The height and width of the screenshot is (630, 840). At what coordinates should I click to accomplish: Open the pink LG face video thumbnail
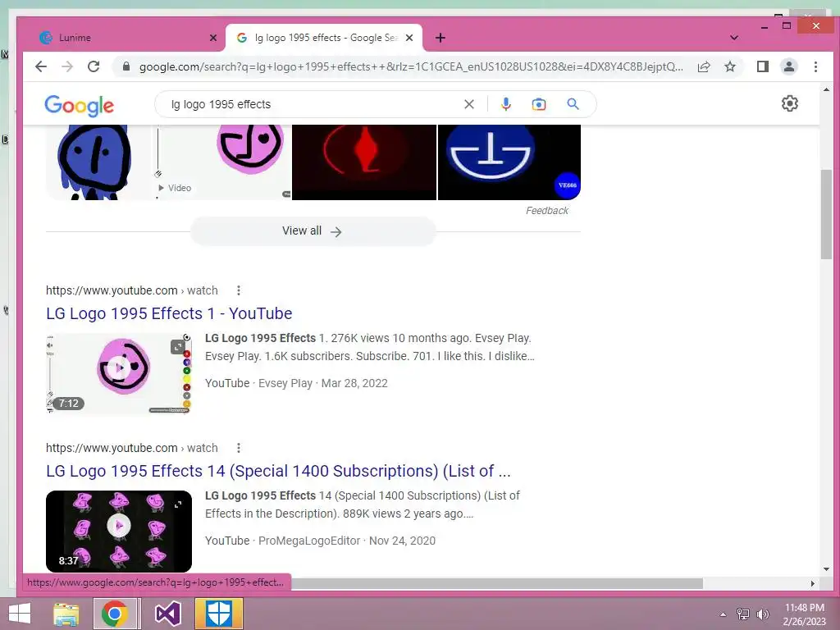[224, 162]
